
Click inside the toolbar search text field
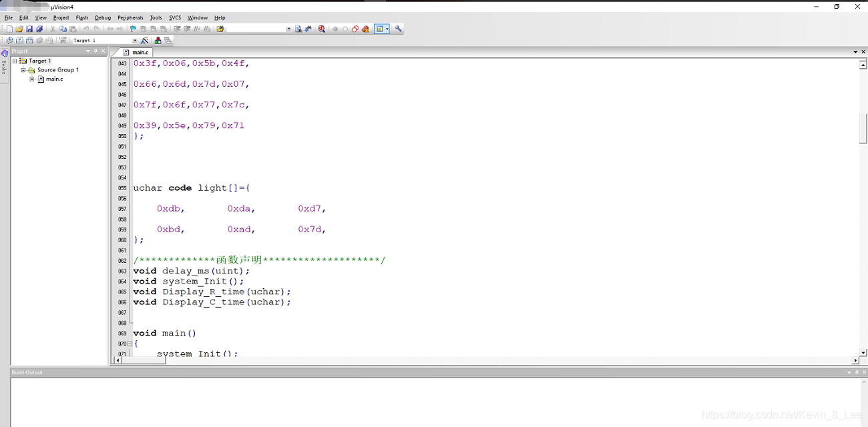(256, 29)
